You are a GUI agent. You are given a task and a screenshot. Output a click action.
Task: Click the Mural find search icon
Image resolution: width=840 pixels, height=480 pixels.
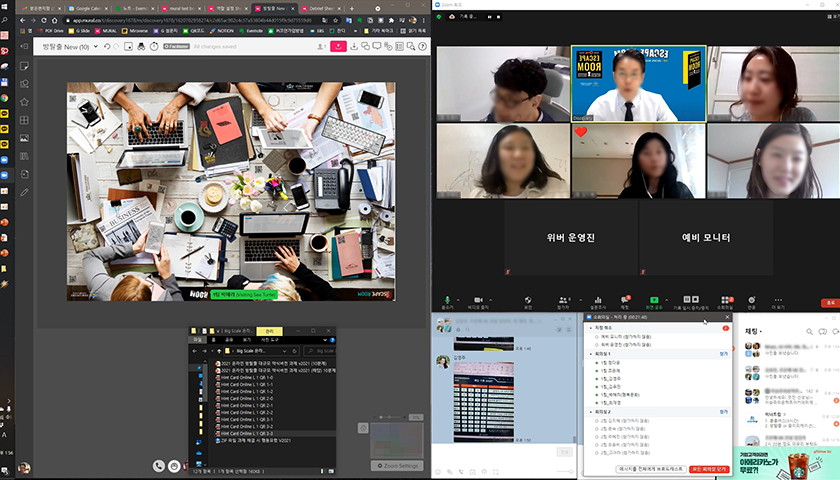(411, 47)
